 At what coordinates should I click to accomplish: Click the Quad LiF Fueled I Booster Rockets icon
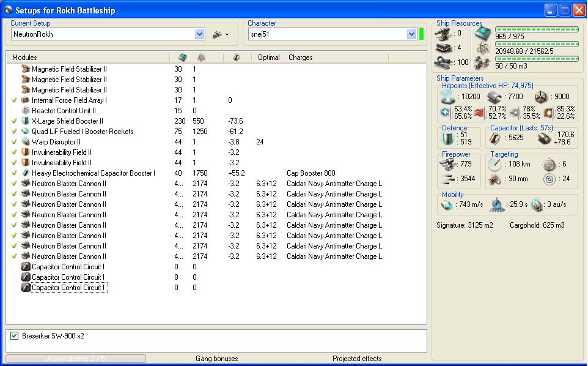tap(26, 132)
